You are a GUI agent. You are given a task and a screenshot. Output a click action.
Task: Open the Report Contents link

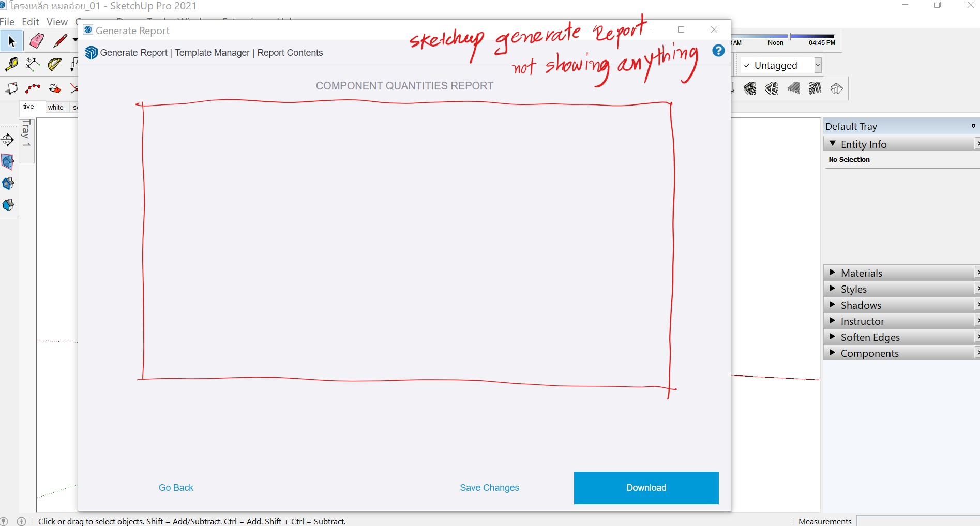click(290, 53)
